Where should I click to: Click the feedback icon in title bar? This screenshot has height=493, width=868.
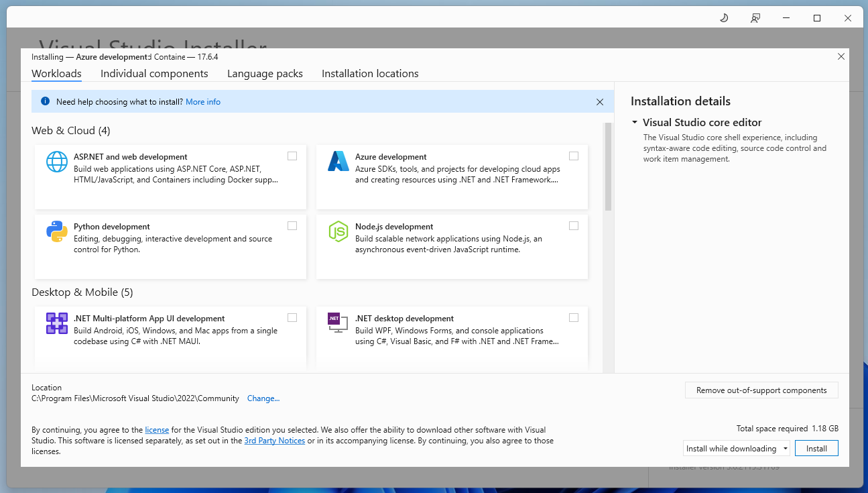point(755,18)
